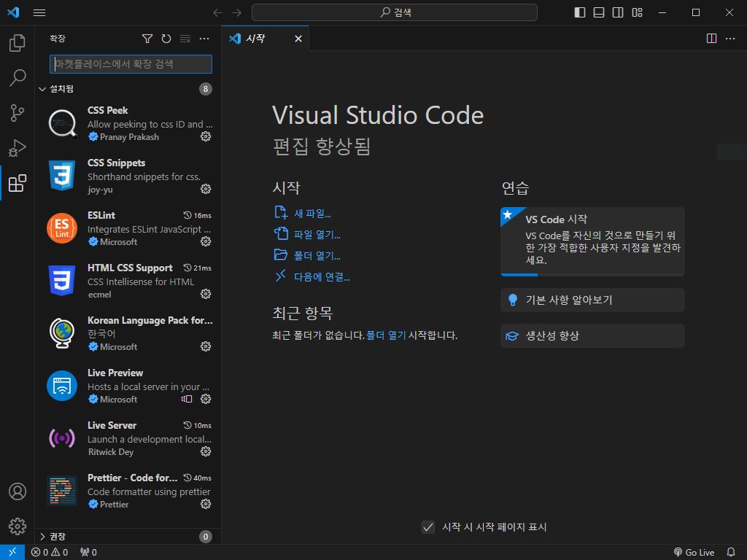The width and height of the screenshot is (747, 560).
Task: Open the hamburger application menu
Action: point(39,12)
